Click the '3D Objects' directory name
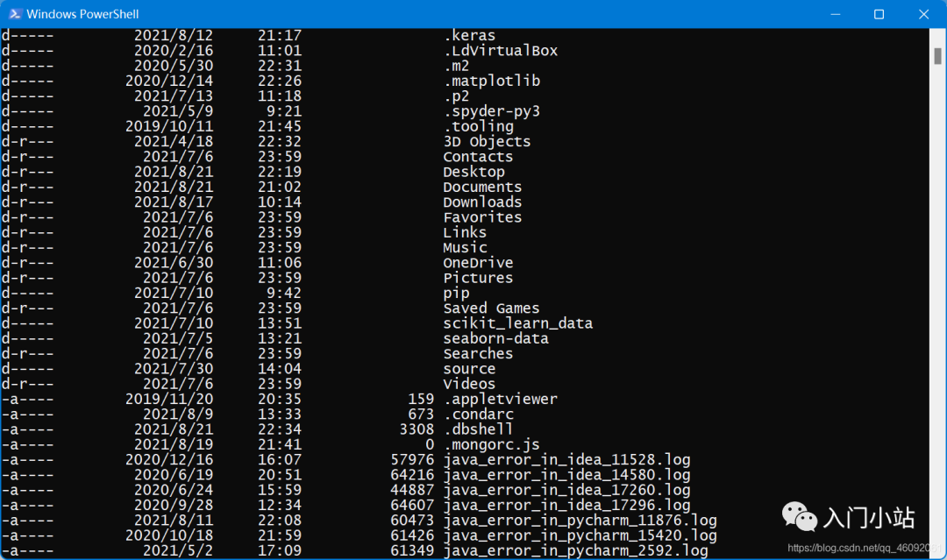 click(487, 142)
